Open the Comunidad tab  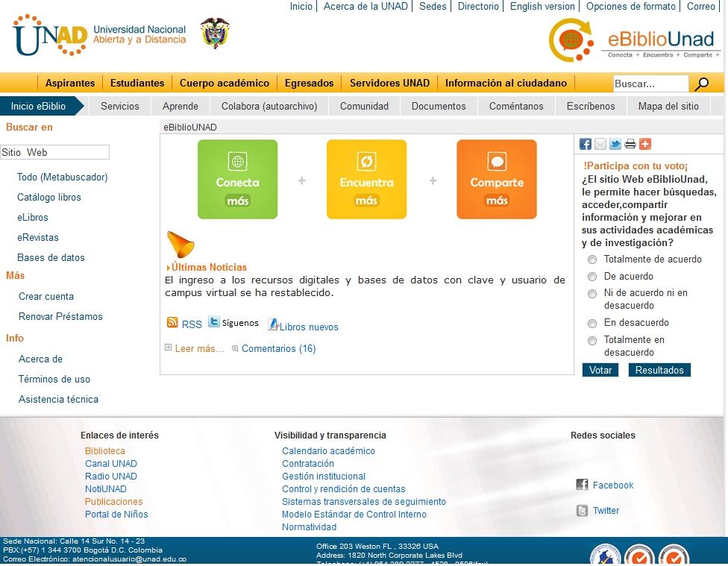[x=364, y=107]
